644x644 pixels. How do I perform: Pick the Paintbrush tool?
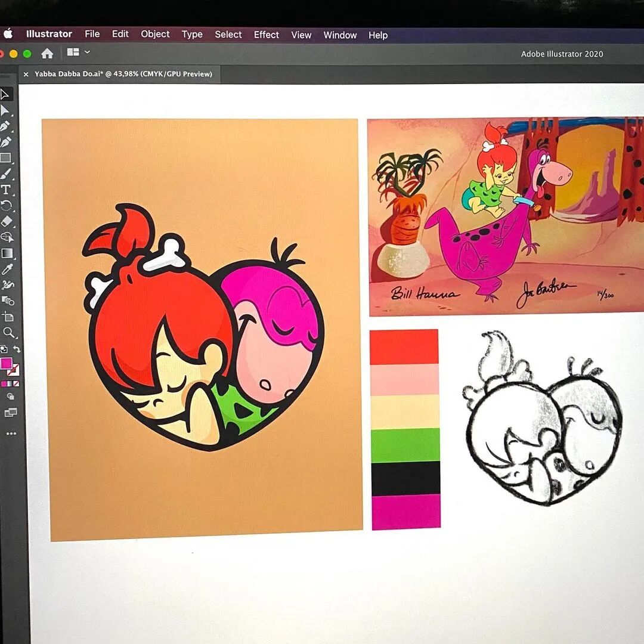6,174
